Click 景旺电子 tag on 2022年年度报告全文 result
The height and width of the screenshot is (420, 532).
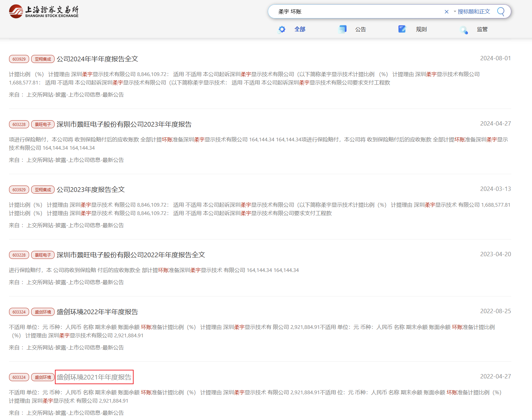pyautogui.click(x=43, y=255)
